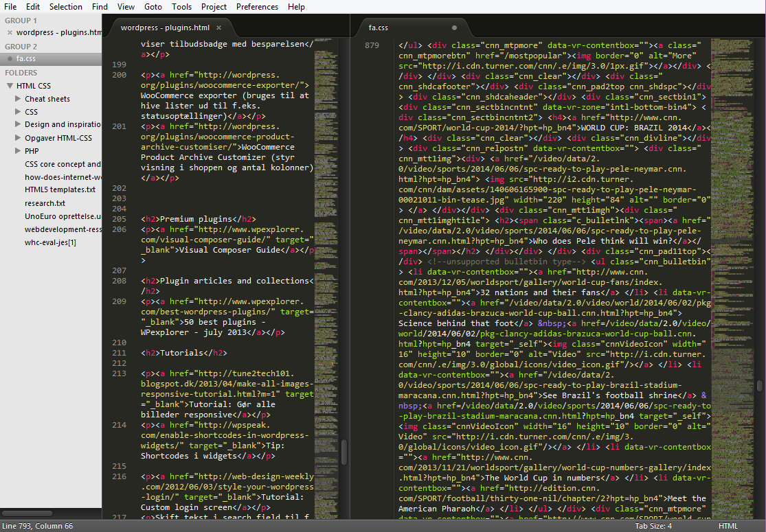Click right pane vertical scrollbar thumb
The height and width of the screenshot is (532, 766).
pos(760,386)
